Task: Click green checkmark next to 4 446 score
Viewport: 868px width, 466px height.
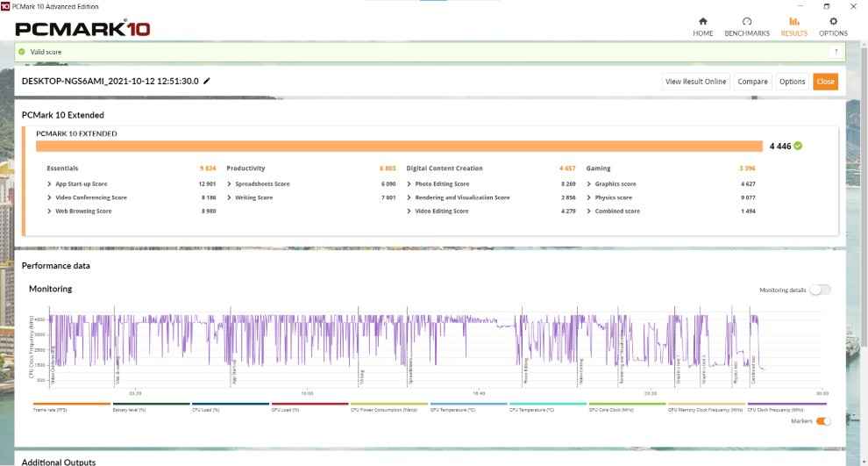Action: [798, 146]
